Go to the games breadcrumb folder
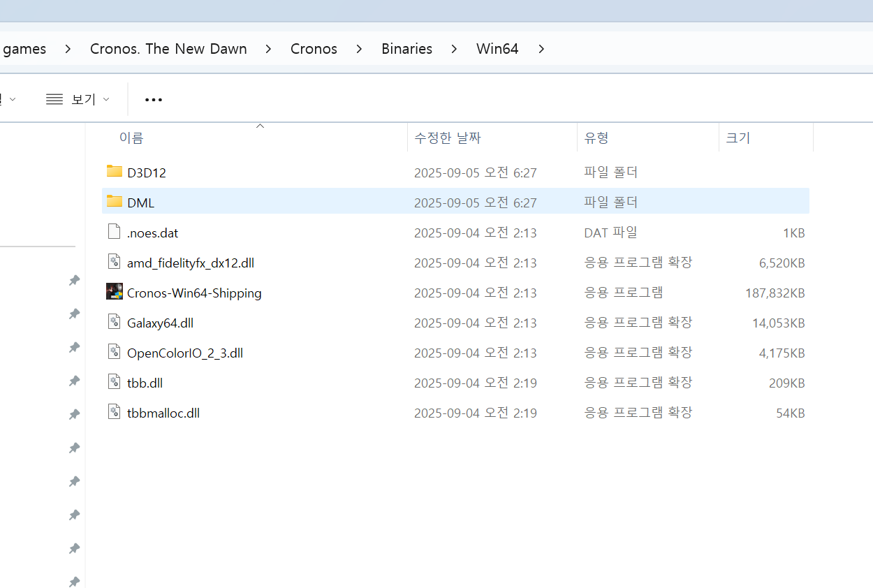This screenshot has height=588, width=873. click(x=24, y=49)
